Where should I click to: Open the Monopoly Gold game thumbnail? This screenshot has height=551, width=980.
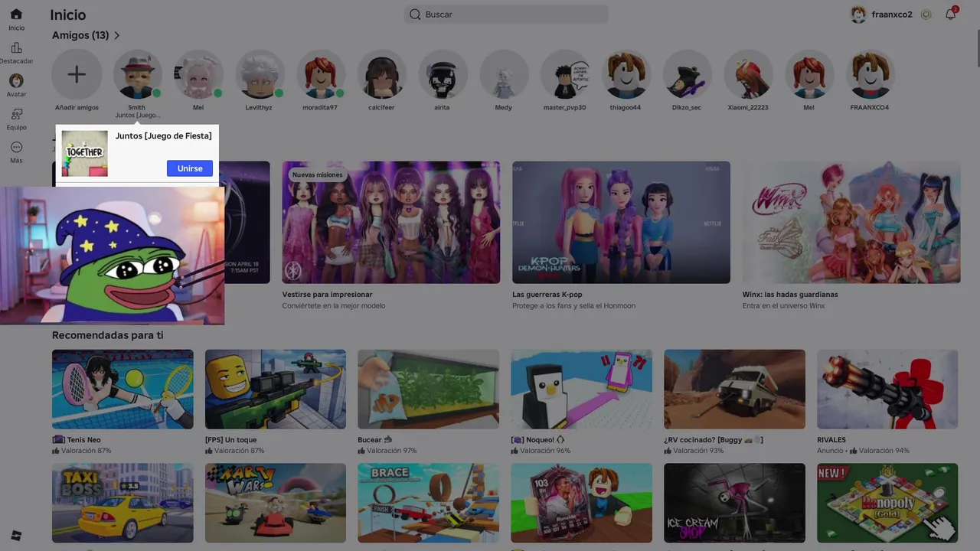pyautogui.click(x=887, y=503)
